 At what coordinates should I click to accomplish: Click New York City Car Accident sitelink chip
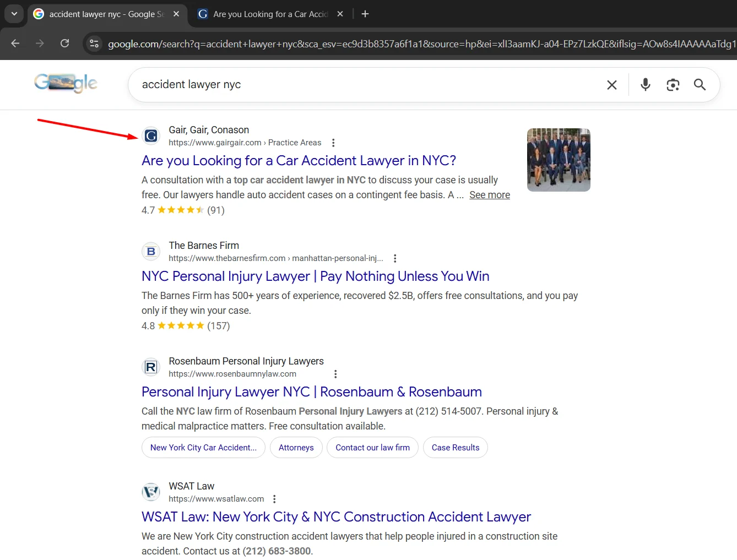[203, 448]
